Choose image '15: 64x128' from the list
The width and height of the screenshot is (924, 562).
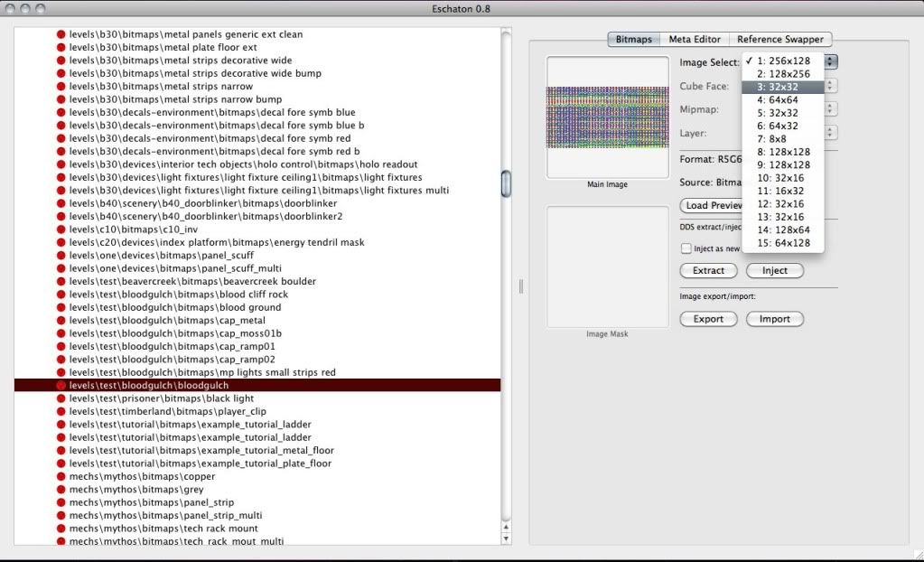click(x=782, y=242)
